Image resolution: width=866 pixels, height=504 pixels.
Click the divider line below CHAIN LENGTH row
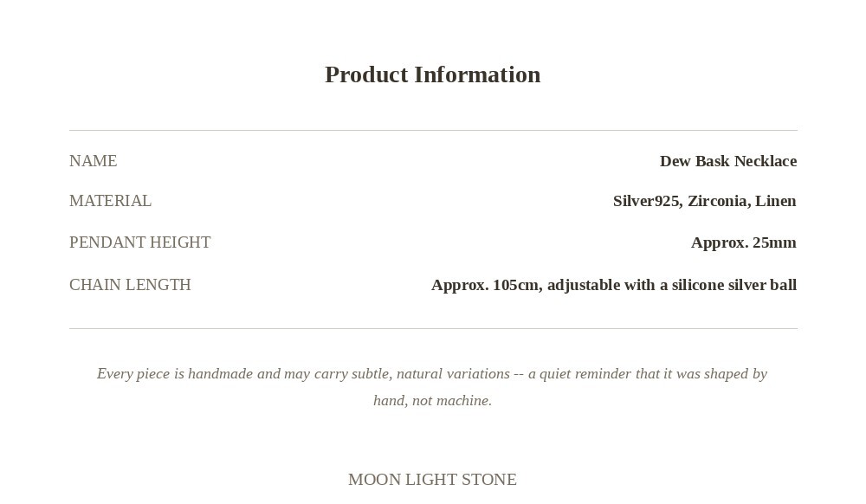(433, 328)
